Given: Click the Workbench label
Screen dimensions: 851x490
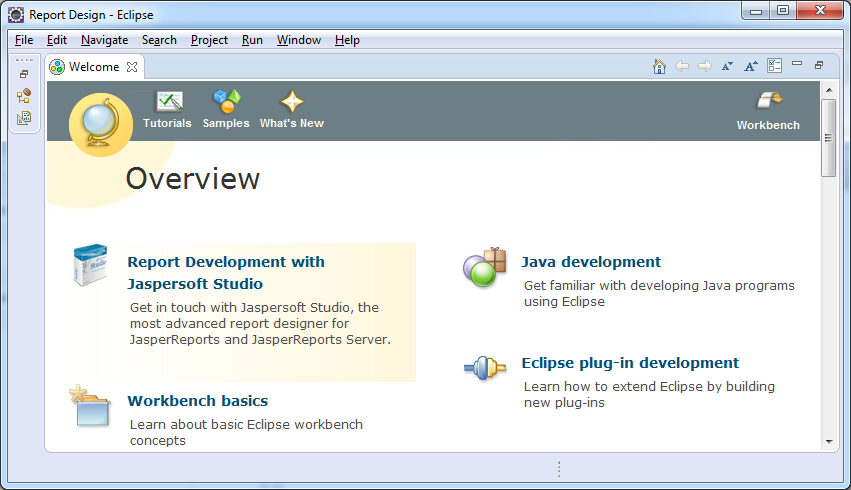Looking at the screenshot, I should click(x=768, y=125).
